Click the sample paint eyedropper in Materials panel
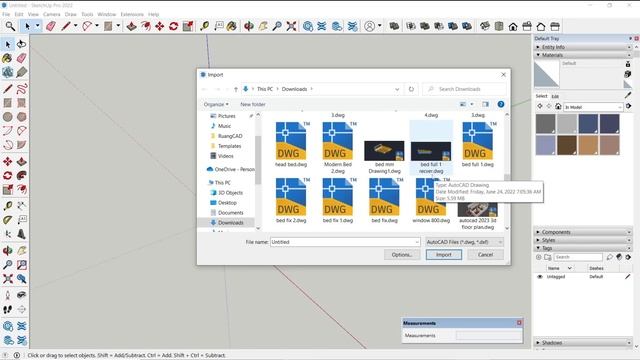640x360 pixels. click(x=628, y=95)
